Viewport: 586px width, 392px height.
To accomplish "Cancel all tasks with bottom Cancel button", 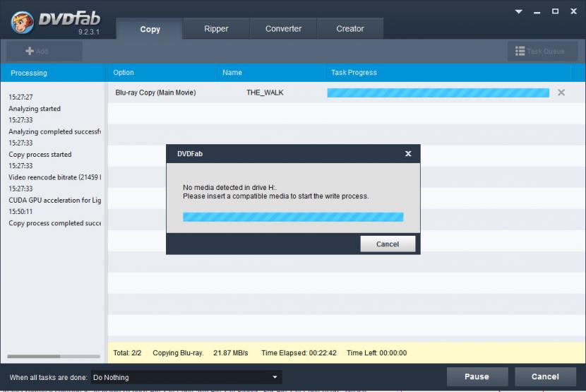I will [545, 376].
